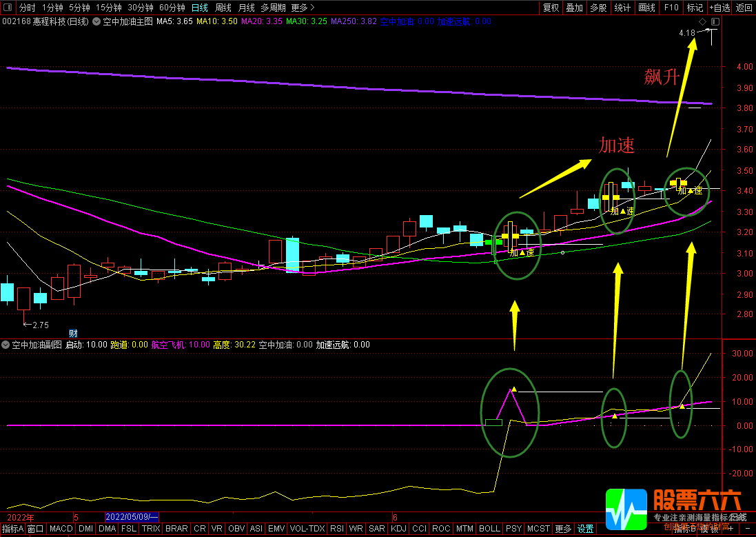Expand the 空中加油主图 indicator dropdown arrow
756x537 pixels.
(x=96, y=21)
